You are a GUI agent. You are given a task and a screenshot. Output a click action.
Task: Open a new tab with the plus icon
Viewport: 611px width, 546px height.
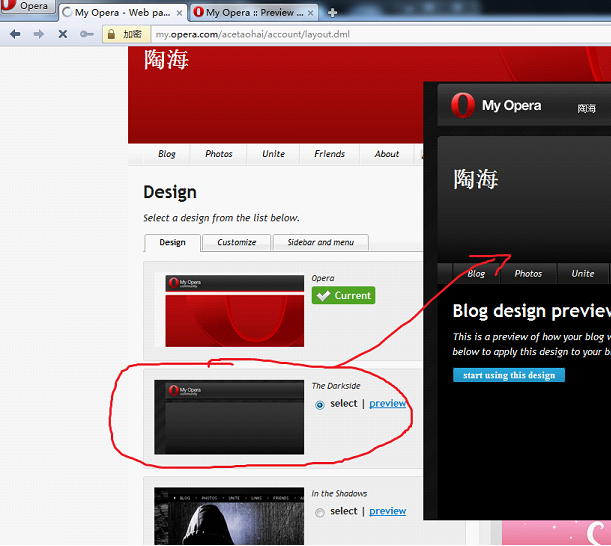point(332,13)
